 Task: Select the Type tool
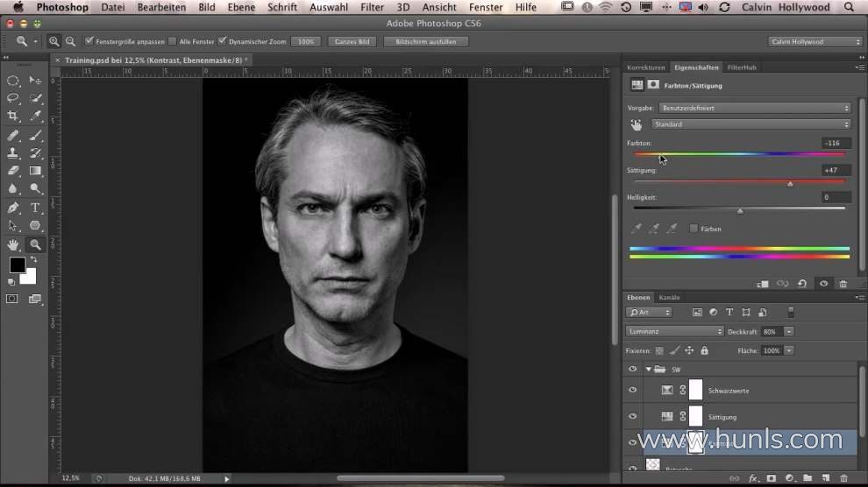[x=35, y=208]
